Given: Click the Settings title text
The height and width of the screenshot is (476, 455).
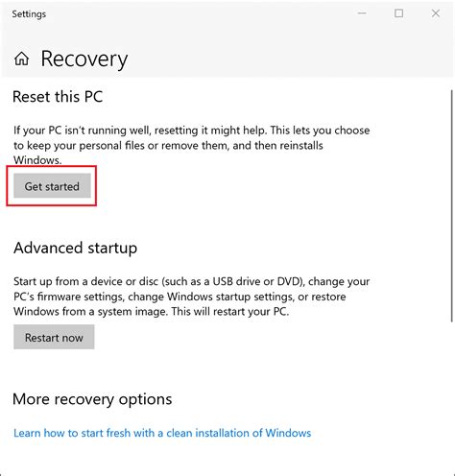Looking at the screenshot, I should tap(29, 14).
